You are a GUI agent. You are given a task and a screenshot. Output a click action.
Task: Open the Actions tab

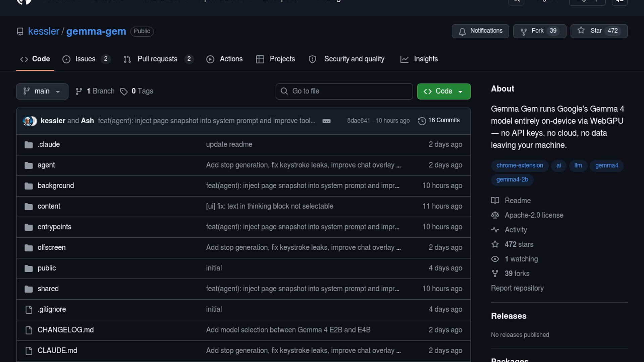click(x=231, y=59)
